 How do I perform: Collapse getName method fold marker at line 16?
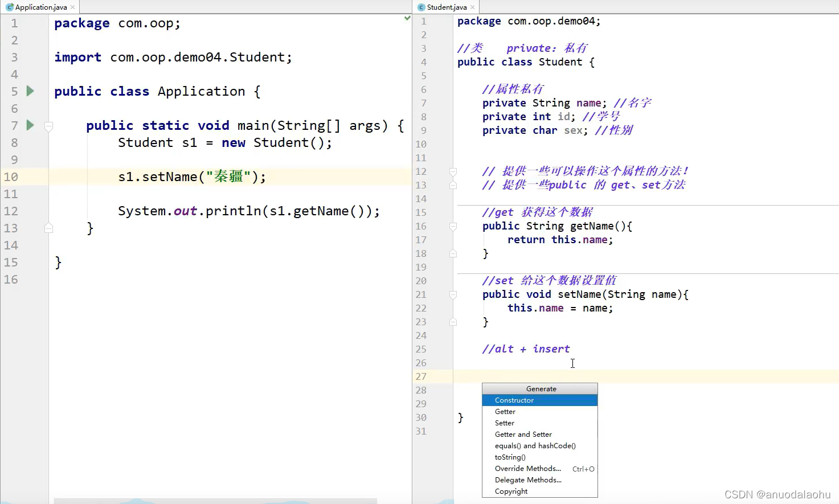tap(453, 226)
